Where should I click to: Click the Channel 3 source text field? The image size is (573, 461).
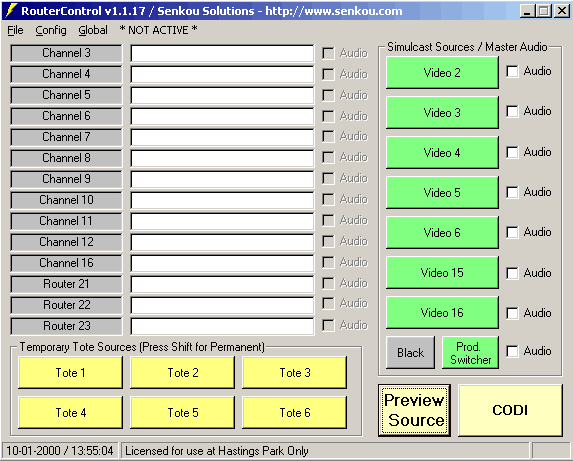(x=222, y=53)
